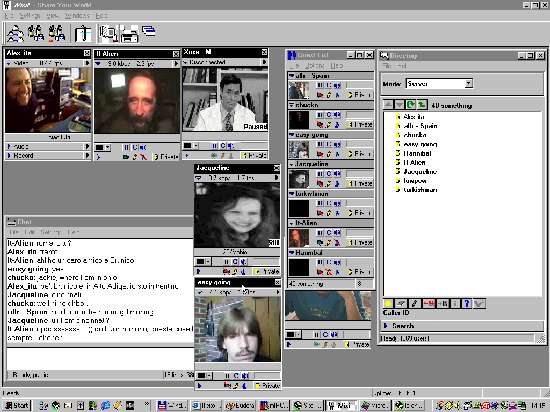Image resolution: width=550 pixels, height=412 pixels.
Task: Click pause icon in the alb - Spain row
Action: [x=320, y=85]
